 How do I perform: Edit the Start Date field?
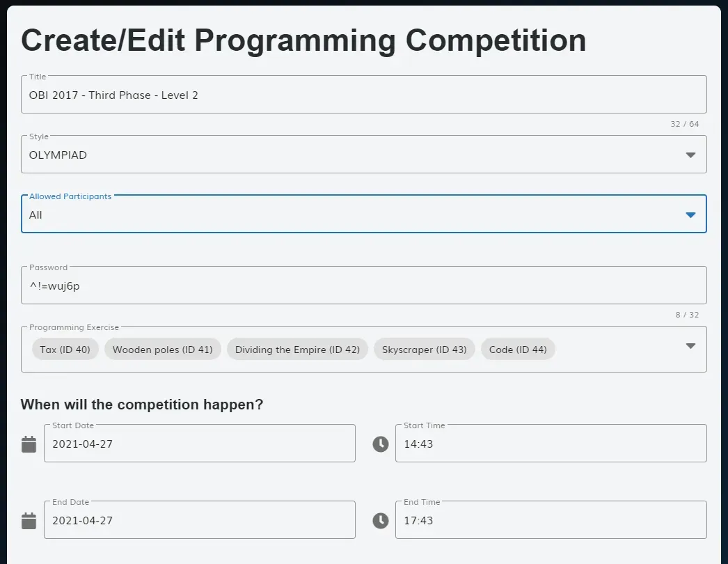[200, 444]
